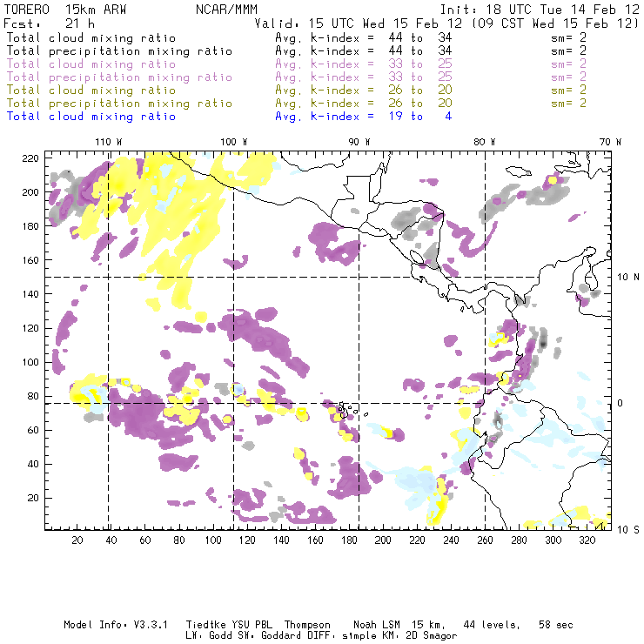Click the '(09 CST Wed 15 Feb 12)' local time text
644x644 pixels.
555,23
